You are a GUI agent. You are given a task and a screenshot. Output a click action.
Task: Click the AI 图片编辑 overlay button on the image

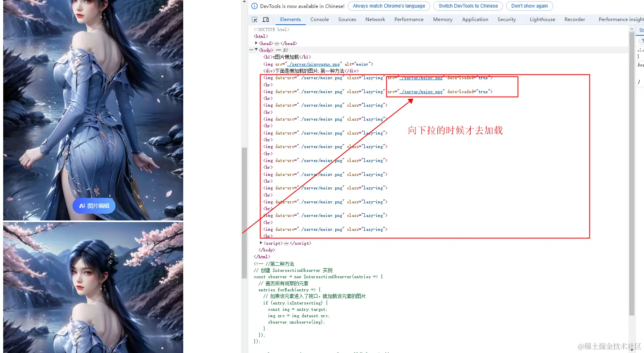[94, 206]
